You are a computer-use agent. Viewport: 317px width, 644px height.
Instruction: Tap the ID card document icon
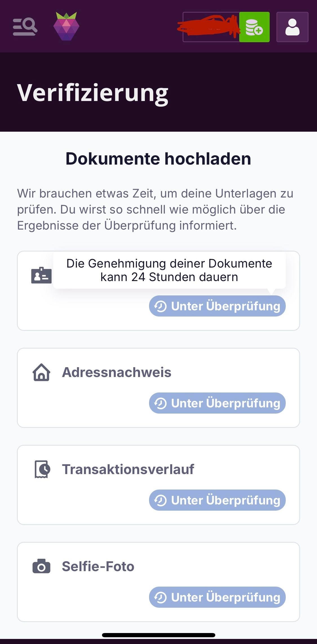(x=41, y=275)
